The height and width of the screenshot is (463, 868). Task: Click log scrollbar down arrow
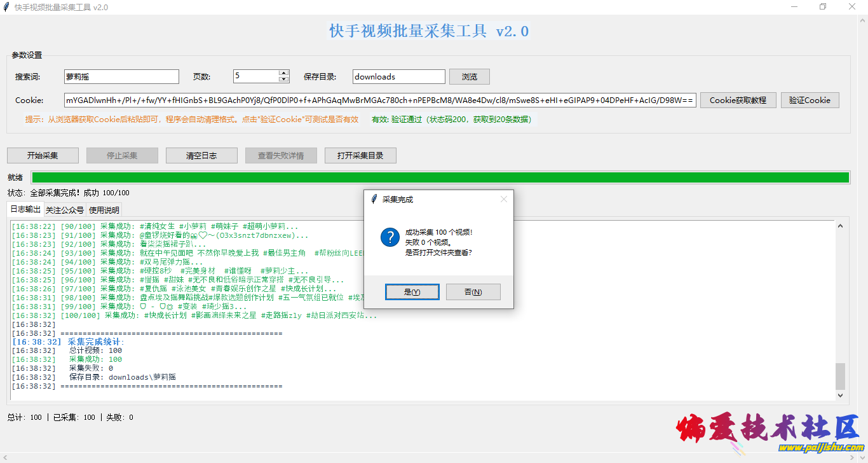[840, 395]
